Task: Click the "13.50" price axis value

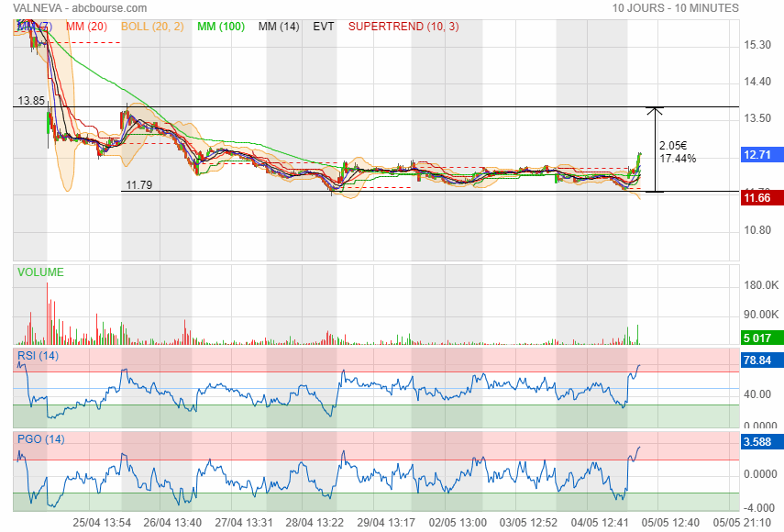Action: 757,118
